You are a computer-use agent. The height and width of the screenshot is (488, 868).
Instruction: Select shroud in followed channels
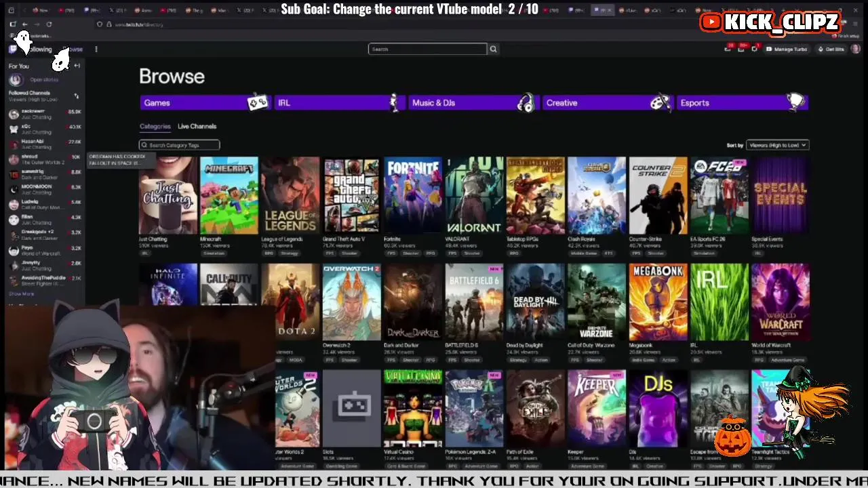click(x=45, y=159)
